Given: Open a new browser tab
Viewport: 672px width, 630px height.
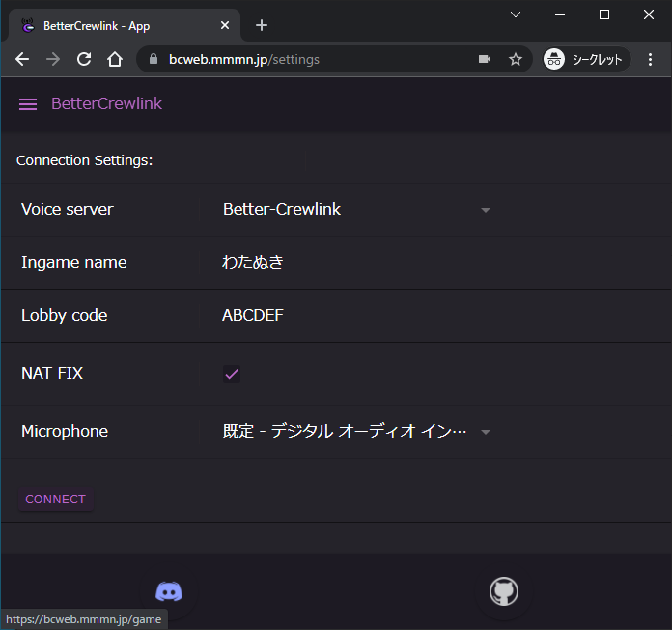Looking at the screenshot, I should coord(262,26).
